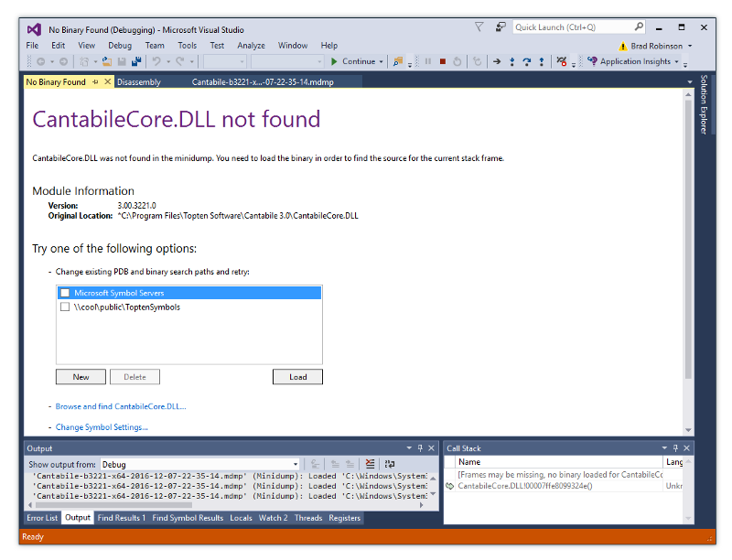This screenshot has width=732, height=560.
Task: Click the Load button
Action: click(x=298, y=377)
